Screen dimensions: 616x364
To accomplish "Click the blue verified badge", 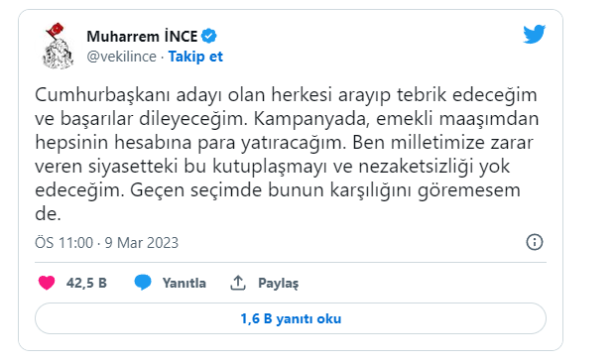I will click(x=209, y=36).
